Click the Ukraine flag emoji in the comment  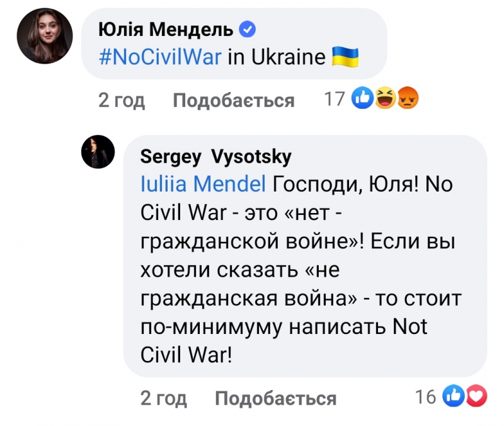point(345,57)
